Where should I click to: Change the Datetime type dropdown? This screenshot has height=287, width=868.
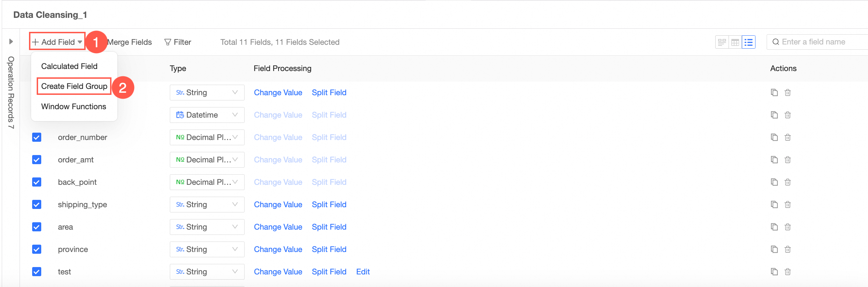[207, 115]
